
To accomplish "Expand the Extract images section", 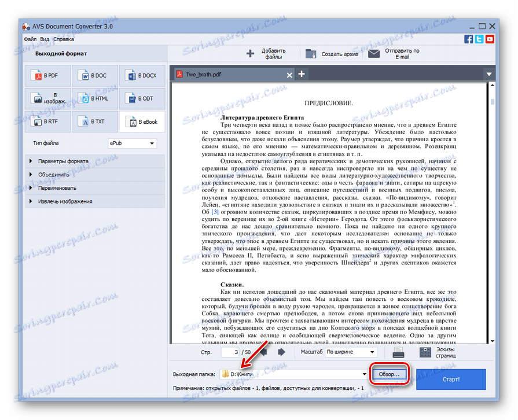I will pos(95,201).
